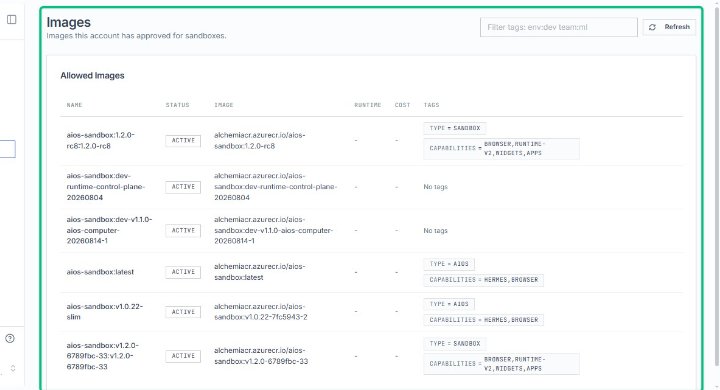Click the Allowed Images section title
Screen dimensions: 720x390
[x=92, y=75]
